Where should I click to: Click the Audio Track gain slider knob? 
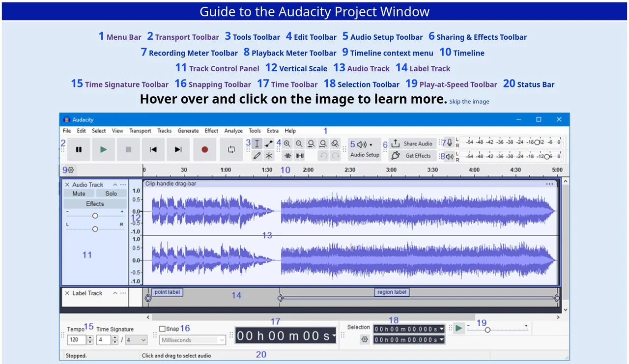[95, 216]
